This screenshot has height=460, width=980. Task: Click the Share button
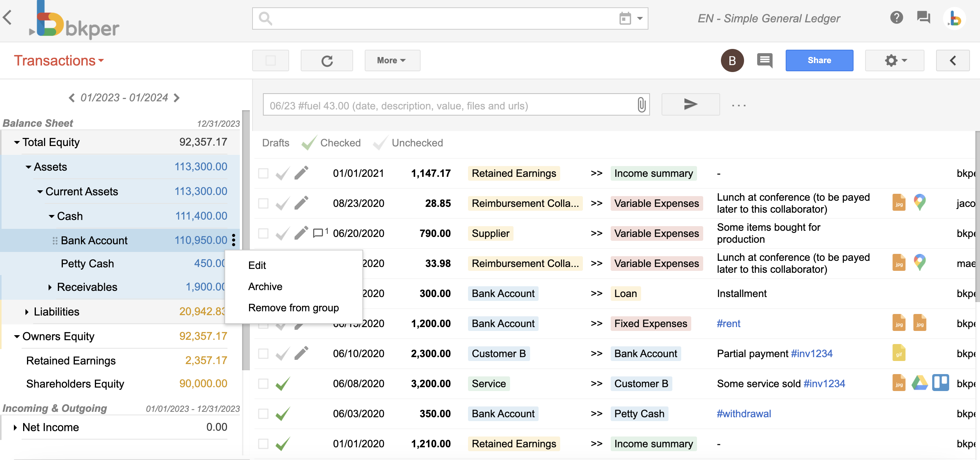[x=819, y=60]
